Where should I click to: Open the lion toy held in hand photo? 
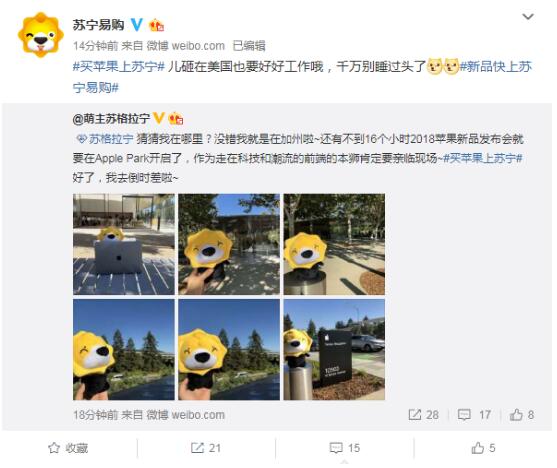pyautogui.click(x=229, y=244)
